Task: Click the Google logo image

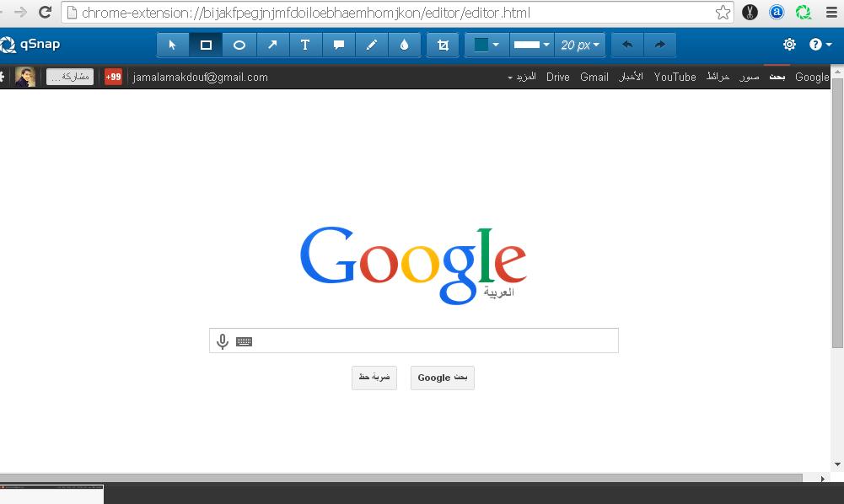Action: tap(413, 265)
